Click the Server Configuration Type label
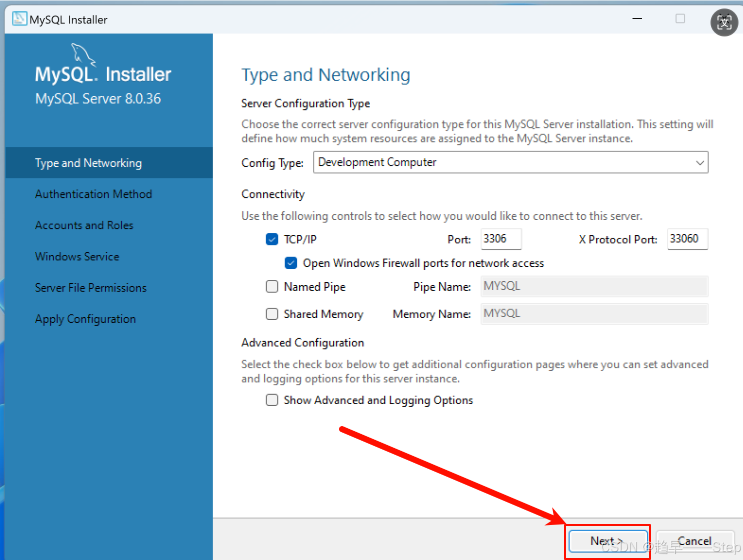The height and width of the screenshot is (560, 743). [x=305, y=103]
